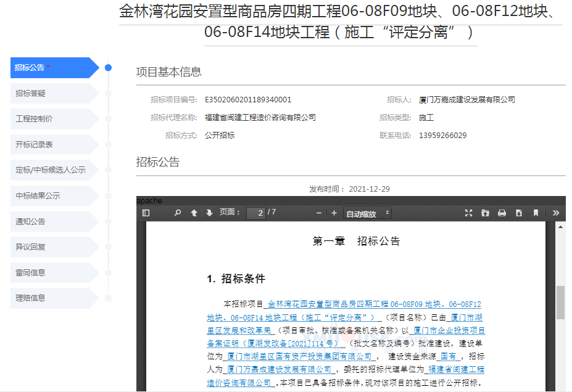Click the PDF scrollbar up arrow
572x392 pixels.
pyautogui.click(x=560, y=227)
